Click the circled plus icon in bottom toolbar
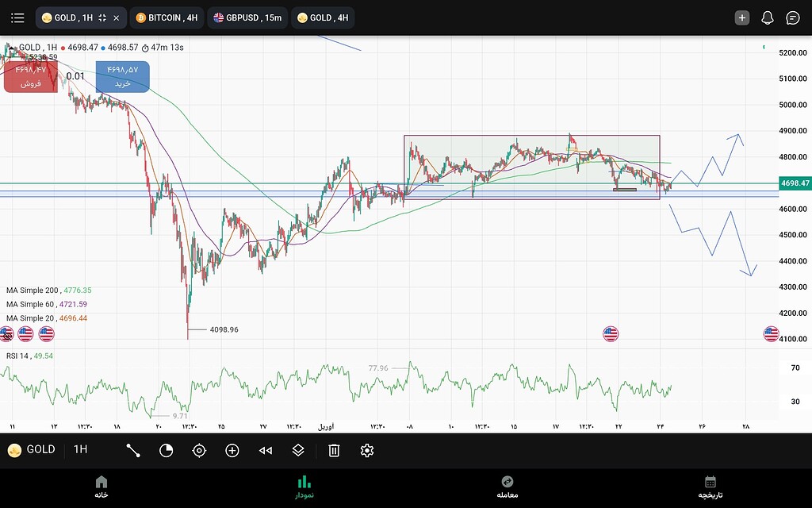The image size is (812, 508). tap(232, 450)
